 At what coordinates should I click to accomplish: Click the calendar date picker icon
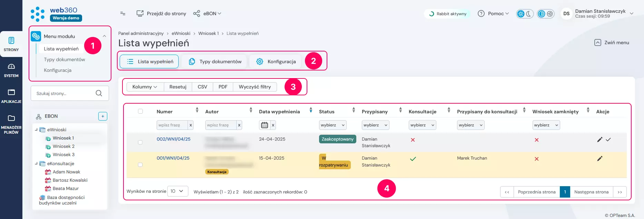(x=264, y=125)
